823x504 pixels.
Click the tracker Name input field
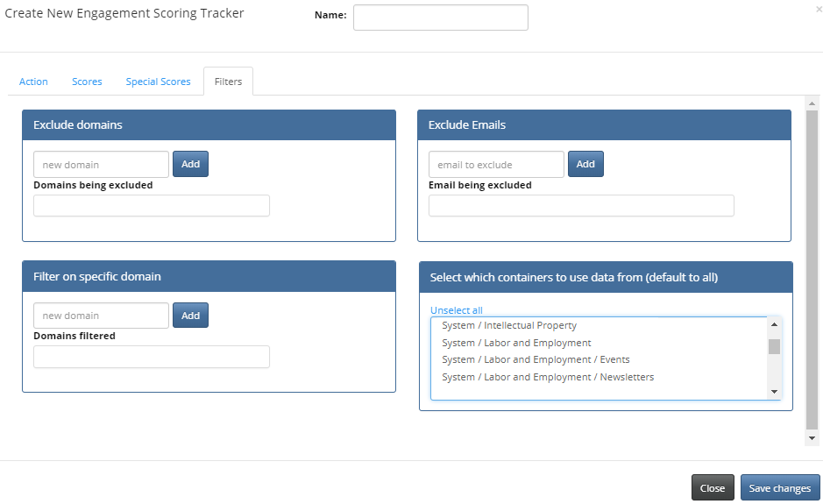click(x=441, y=18)
